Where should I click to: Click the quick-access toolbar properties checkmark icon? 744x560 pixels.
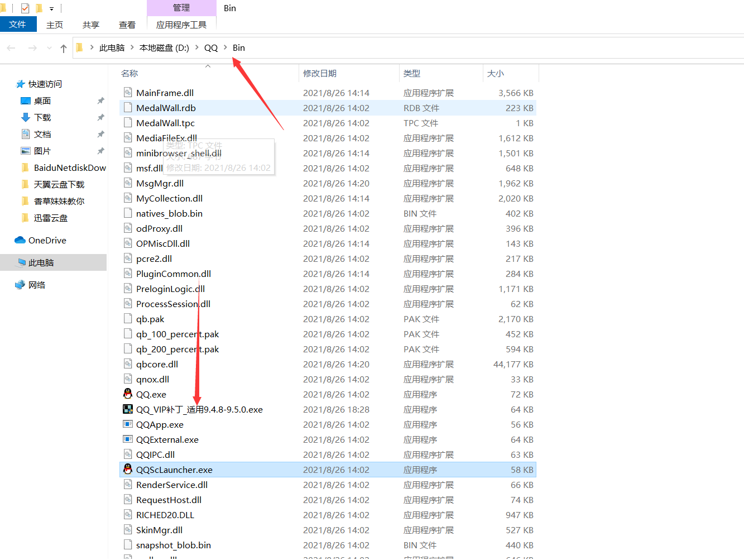click(x=25, y=8)
